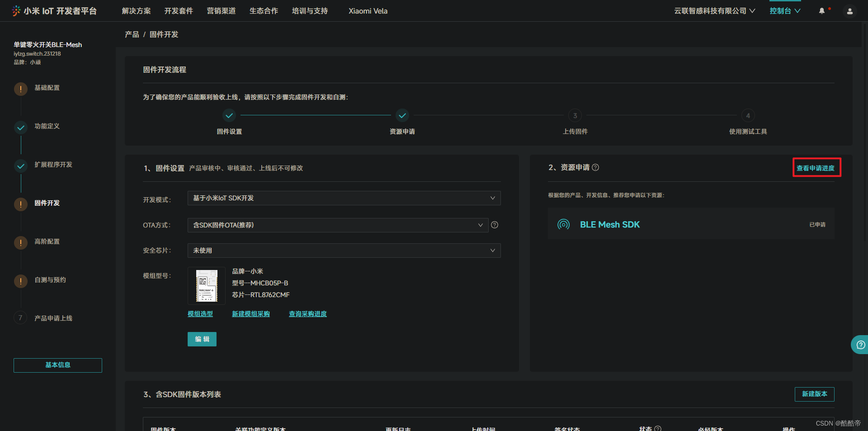The width and height of the screenshot is (868, 431).
Task: Go to 高阶配置 in sidebar
Action: pyautogui.click(x=47, y=242)
